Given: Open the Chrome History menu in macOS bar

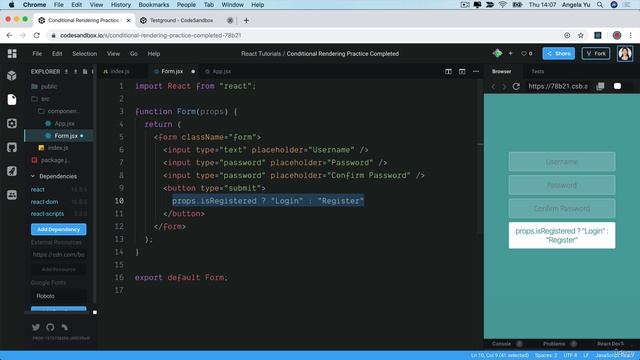Looking at the screenshot, I should (x=121, y=5).
